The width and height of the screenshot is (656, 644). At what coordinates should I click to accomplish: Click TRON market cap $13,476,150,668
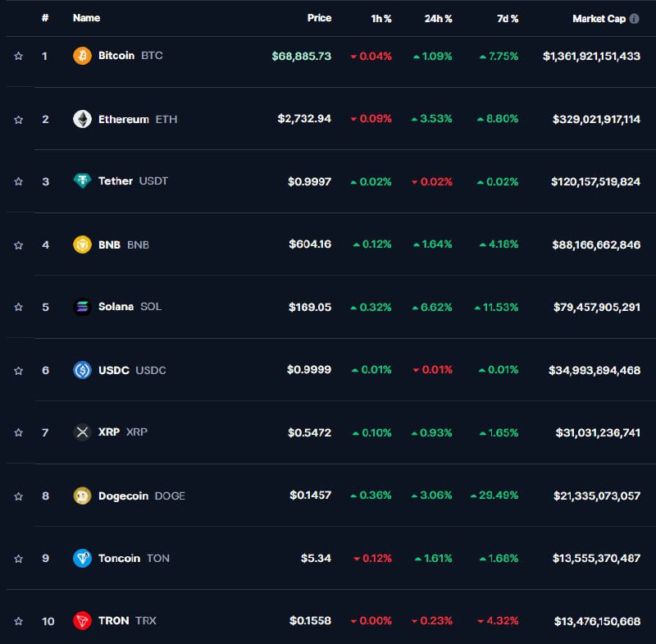pos(597,621)
